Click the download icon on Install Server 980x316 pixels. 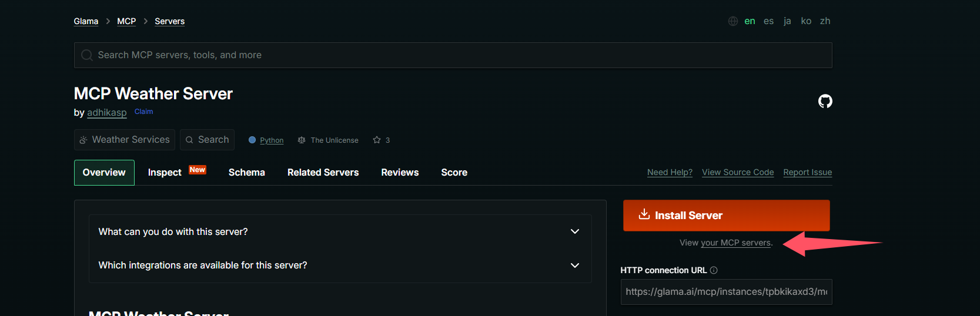[x=644, y=214]
